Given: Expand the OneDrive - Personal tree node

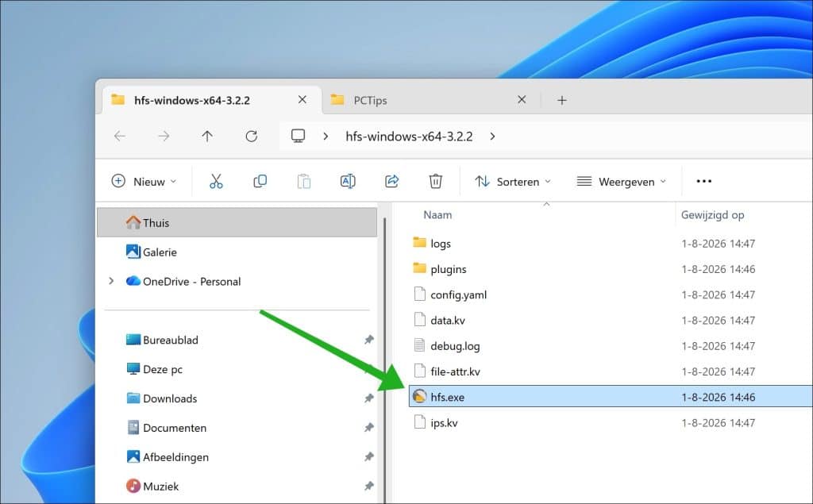Looking at the screenshot, I should 111,281.
